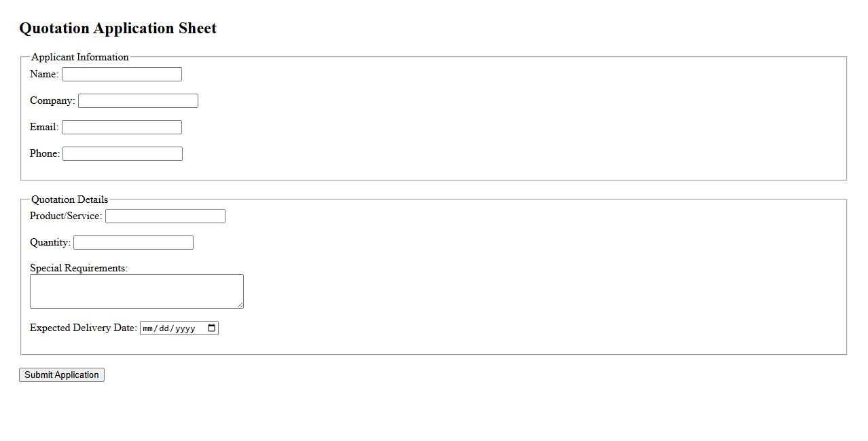Click the Product/Service text box
This screenshot has height=441, width=868.
click(x=165, y=216)
